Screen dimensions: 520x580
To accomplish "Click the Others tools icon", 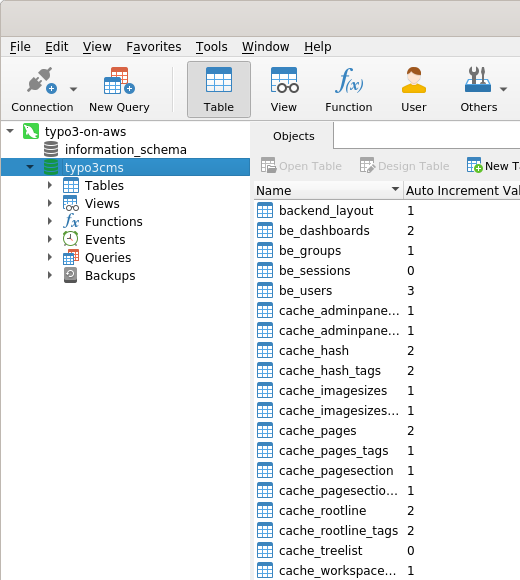I will 478,80.
